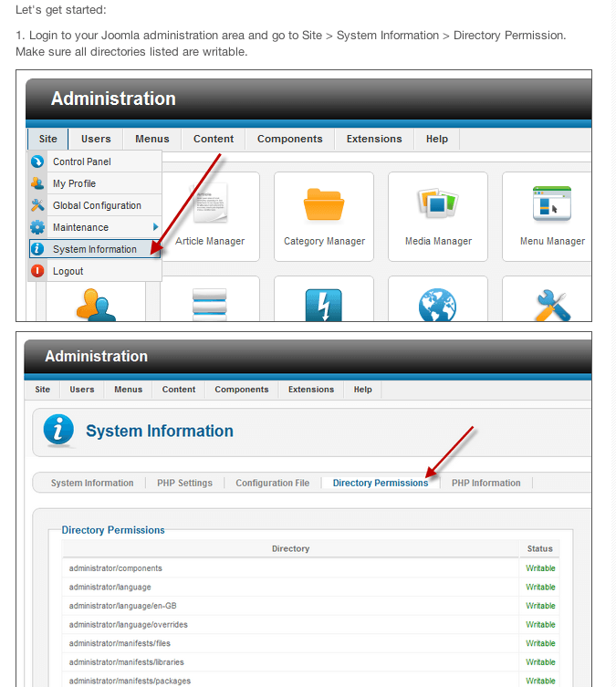Click Writable status for administrator/language/en-GB

[540, 606]
